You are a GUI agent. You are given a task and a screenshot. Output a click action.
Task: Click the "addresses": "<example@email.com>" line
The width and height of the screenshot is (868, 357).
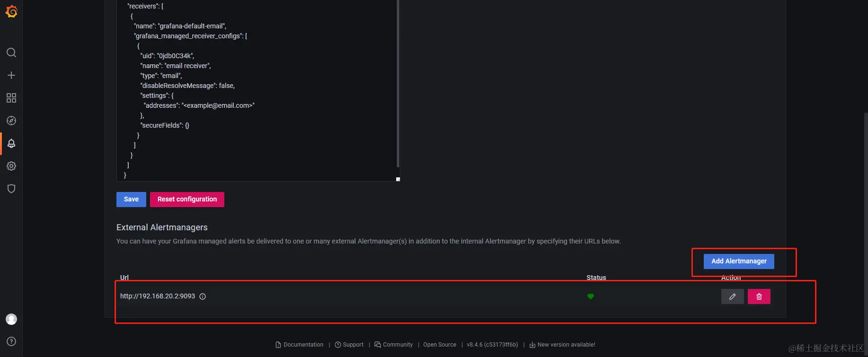(199, 105)
